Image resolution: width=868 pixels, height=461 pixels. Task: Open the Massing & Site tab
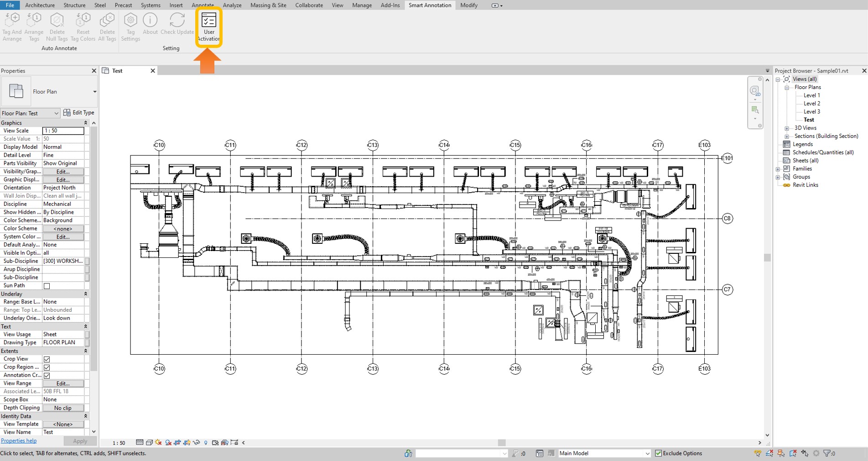click(x=268, y=5)
